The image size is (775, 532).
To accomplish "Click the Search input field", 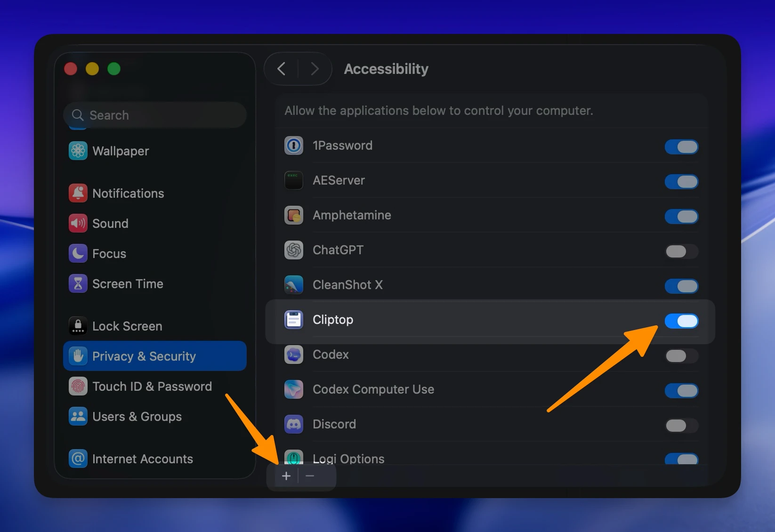I will tap(155, 115).
